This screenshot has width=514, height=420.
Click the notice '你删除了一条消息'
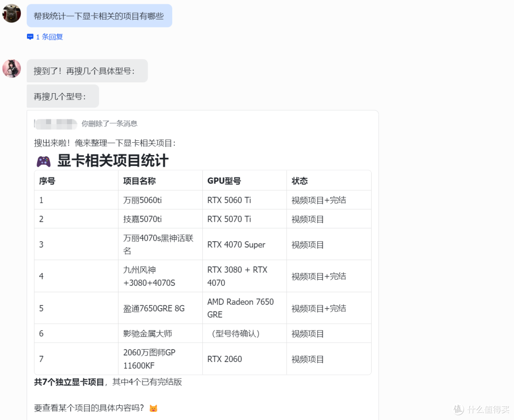pyautogui.click(x=109, y=124)
